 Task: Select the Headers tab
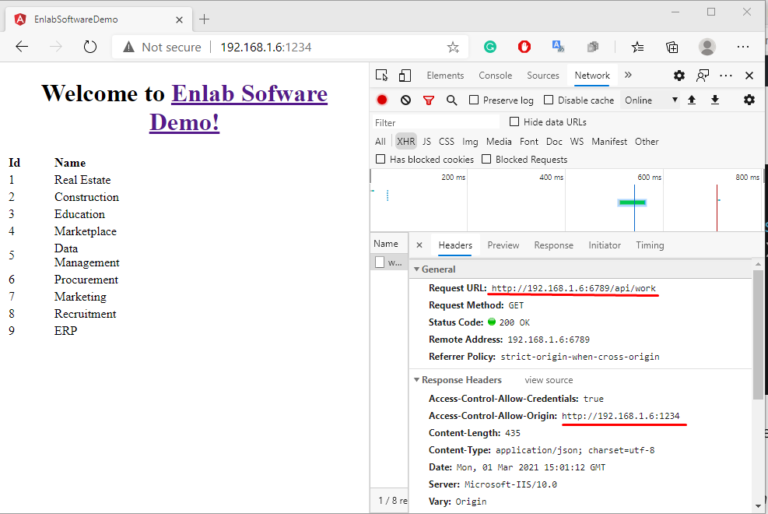point(455,245)
